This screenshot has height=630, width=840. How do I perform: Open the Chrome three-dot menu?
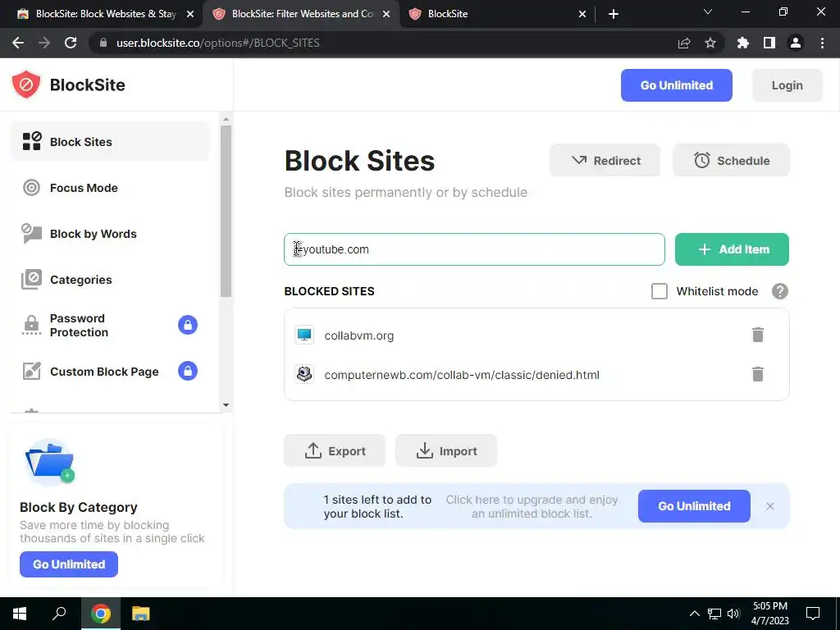click(x=822, y=43)
